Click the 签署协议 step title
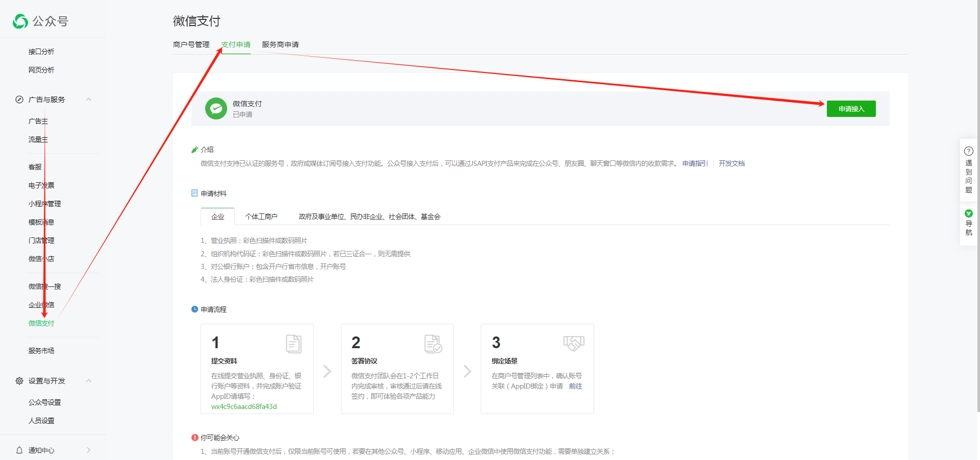980x460 pixels. click(x=364, y=361)
